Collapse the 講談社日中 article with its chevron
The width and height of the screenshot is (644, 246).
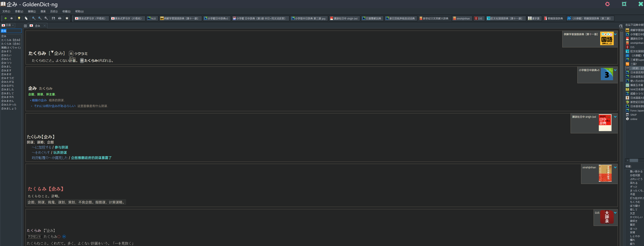coord(615,117)
